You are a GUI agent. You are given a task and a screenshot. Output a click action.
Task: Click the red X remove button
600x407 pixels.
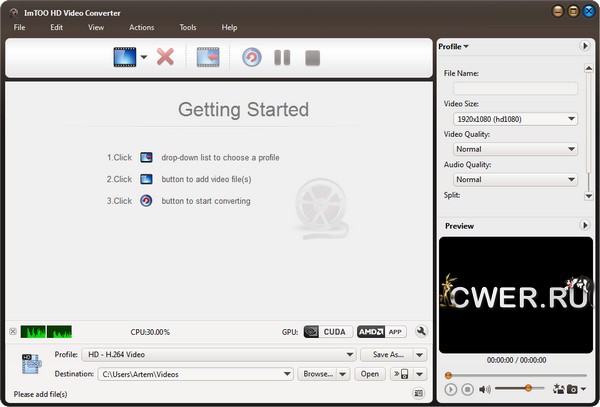tap(166, 57)
